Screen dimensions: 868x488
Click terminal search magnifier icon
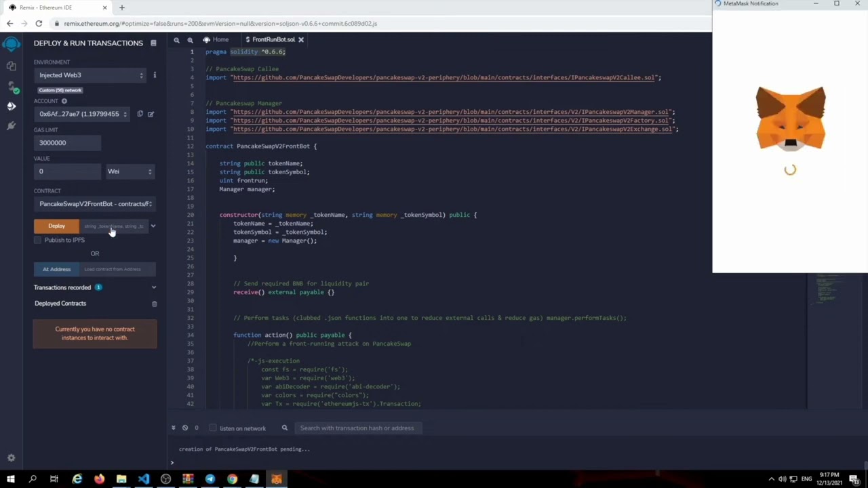(285, 428)
